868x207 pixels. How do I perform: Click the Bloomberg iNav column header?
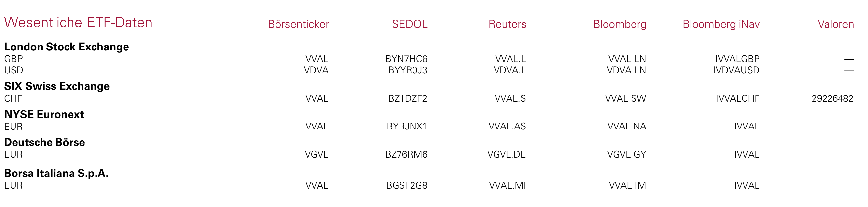tap(721, 24)
